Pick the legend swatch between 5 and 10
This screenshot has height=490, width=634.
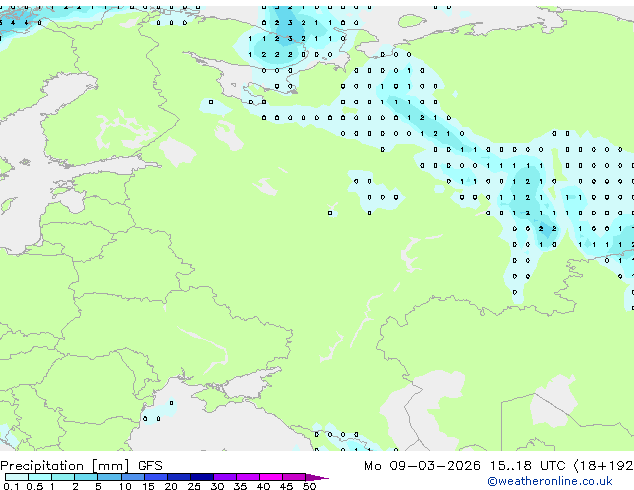tap(109, 477)
